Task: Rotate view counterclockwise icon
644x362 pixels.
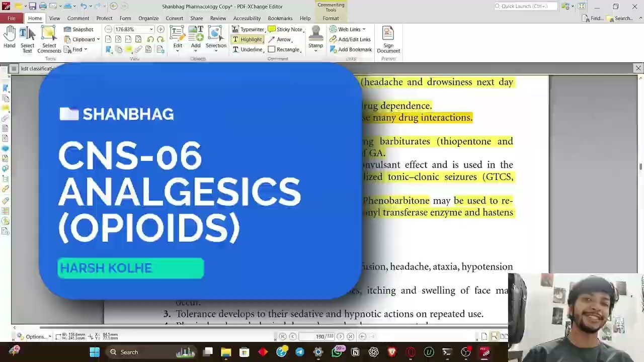Action: point(150,39)
